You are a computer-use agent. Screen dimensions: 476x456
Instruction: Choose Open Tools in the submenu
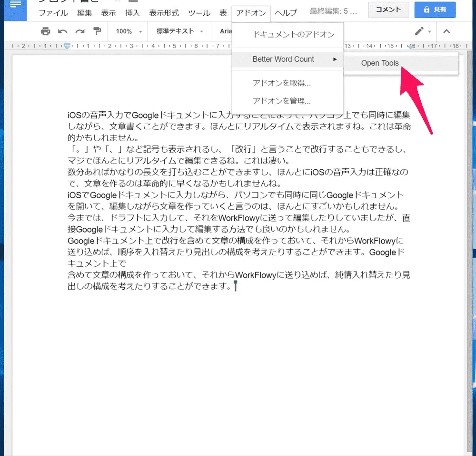401,63
